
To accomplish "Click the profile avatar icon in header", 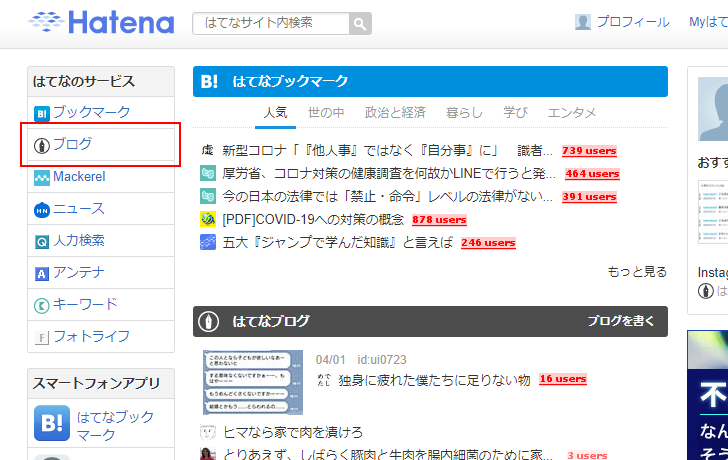I will [x=583, y=22].
